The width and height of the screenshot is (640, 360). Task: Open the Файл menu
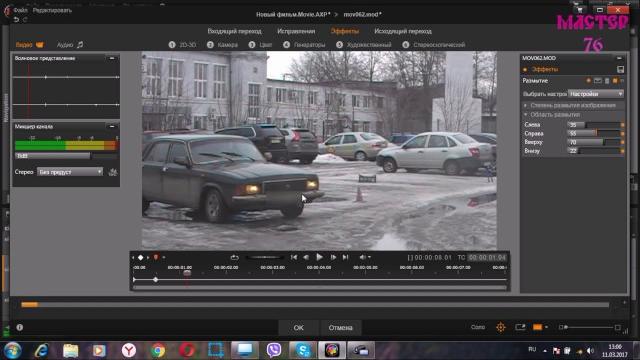click(x=20, y=10)
